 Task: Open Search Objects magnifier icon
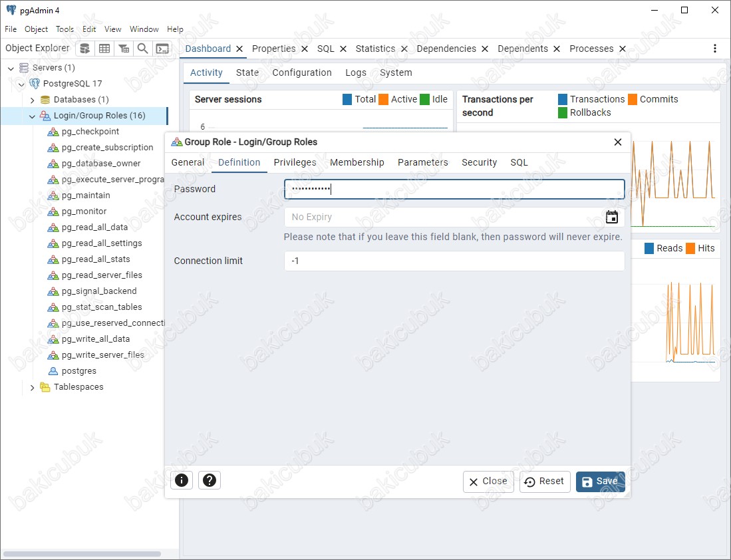click(142, 49)
